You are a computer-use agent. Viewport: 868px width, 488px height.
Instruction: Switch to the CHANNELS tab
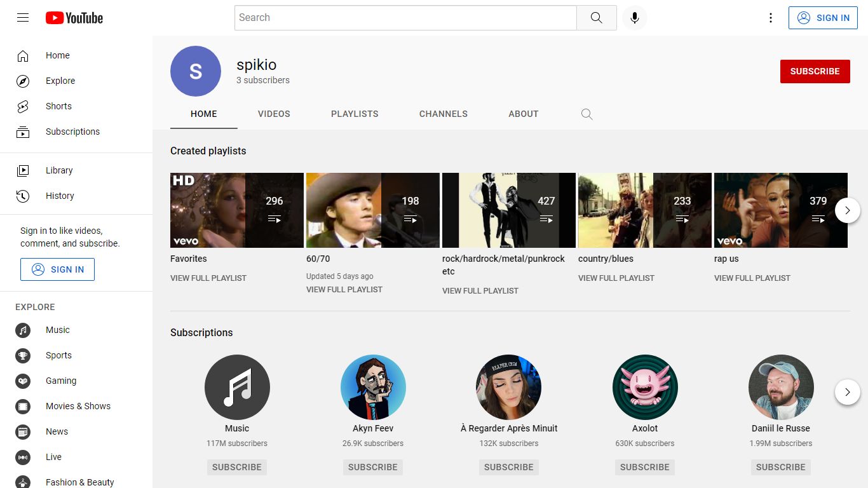tap(444, 114)
